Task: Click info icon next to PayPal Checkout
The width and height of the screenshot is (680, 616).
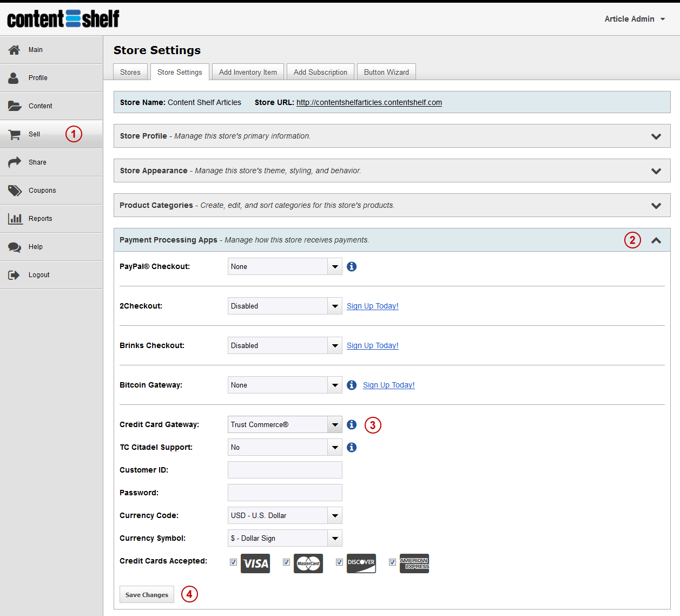Action: (352, 266)
